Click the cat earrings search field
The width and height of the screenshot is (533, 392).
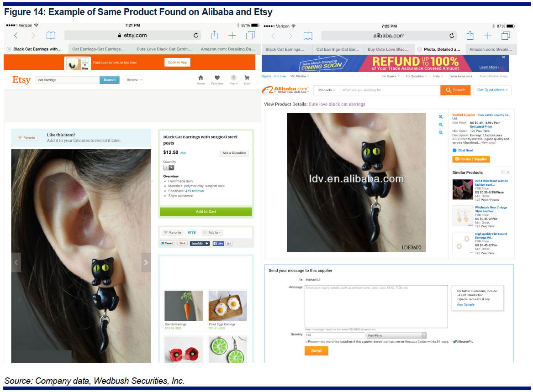pos(68,80)
